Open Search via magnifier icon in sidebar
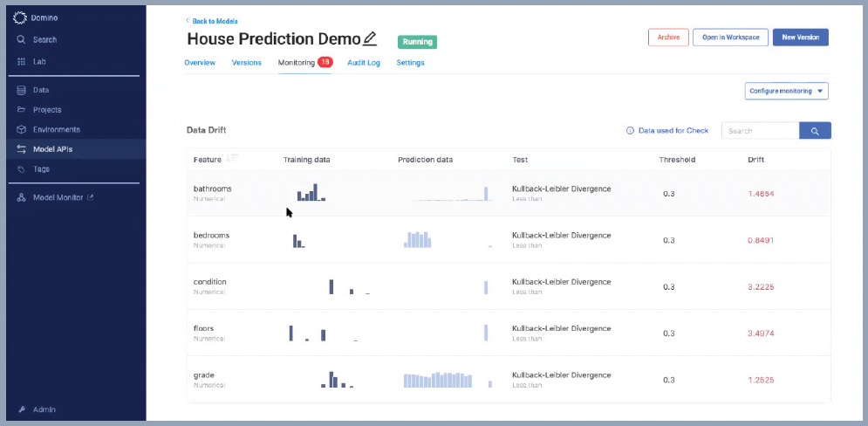 [21, 40]
